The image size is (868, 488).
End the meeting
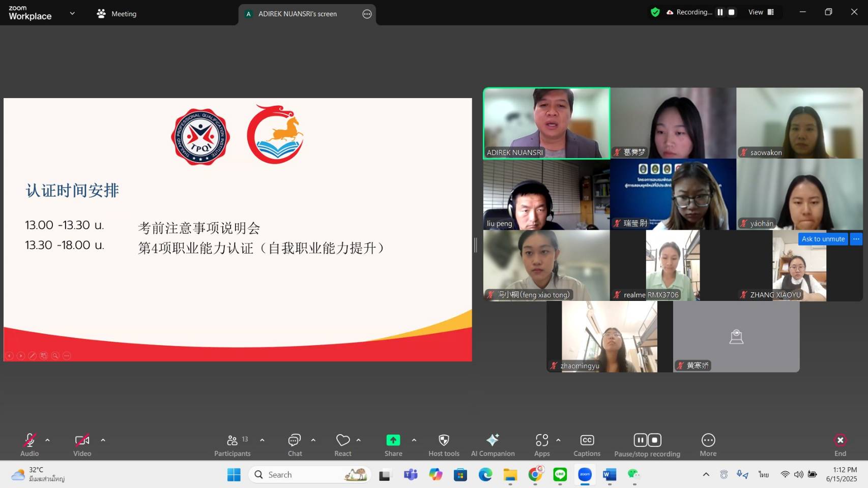pyautogui.click(x=840, y=445)
